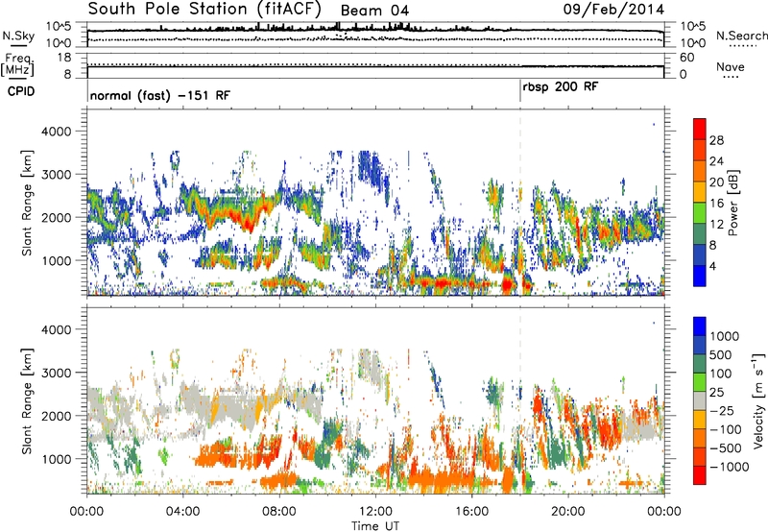Click the '18' frequency axis value
The image size is (768, 532).
tap(63, 58)
